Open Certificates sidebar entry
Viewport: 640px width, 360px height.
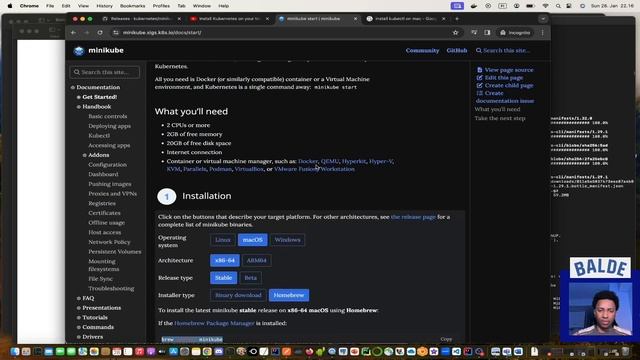[x=104, y=213]
